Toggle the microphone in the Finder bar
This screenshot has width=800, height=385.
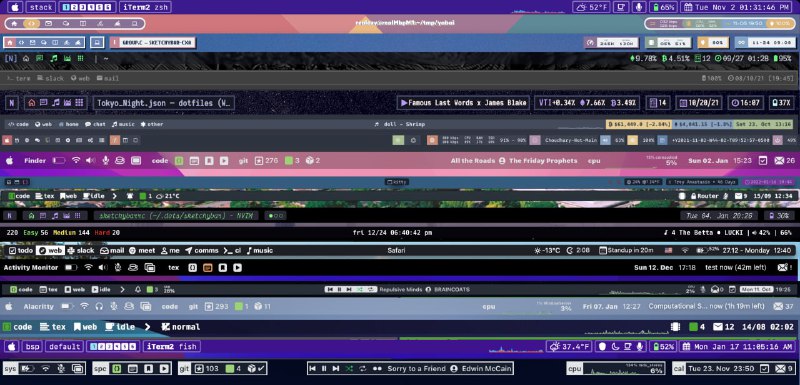tap(106, 160)
